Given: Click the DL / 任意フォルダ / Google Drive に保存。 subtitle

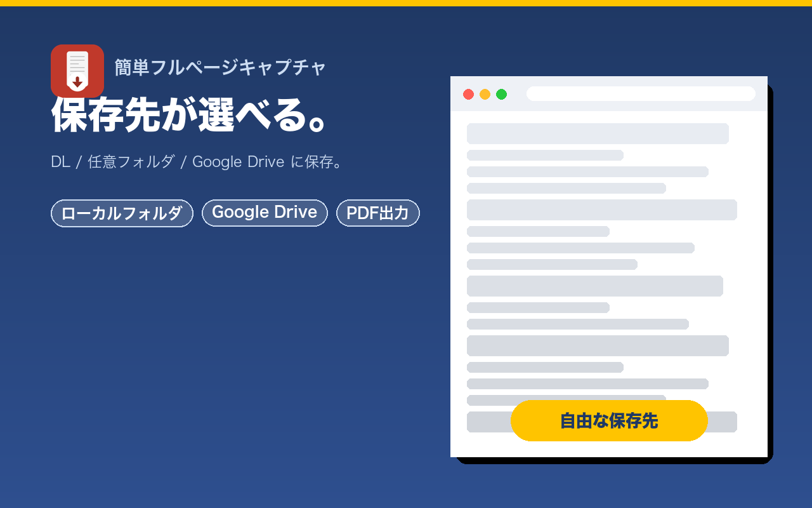Looking at the screenshot, I should point(197,162).
